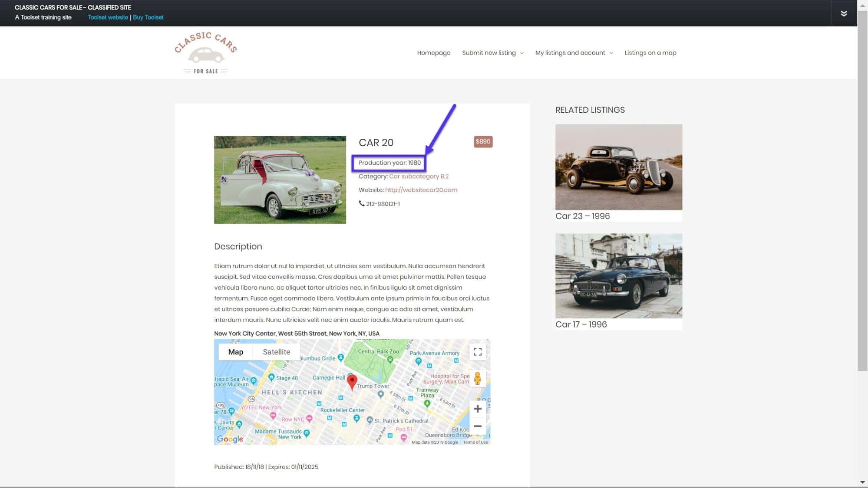868x488 pixels.
Task: Zoom out using the map minus icon
Action: tap(478, 426)
